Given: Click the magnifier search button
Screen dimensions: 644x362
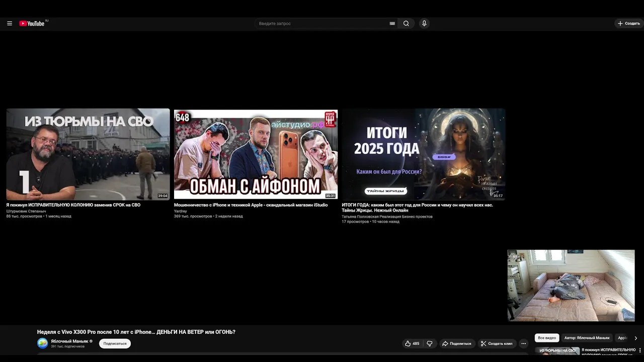Looking at the screenshot, I should [406, 24].
